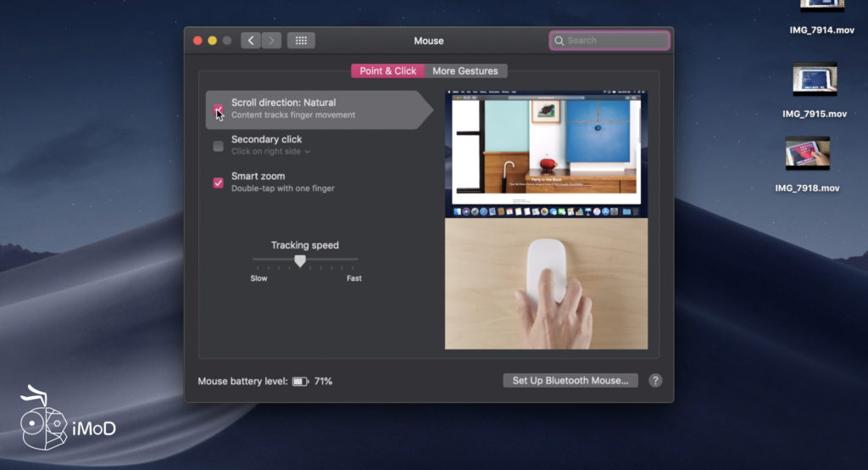
Task: Click the 71% battery value
Action: coord(323,381)
